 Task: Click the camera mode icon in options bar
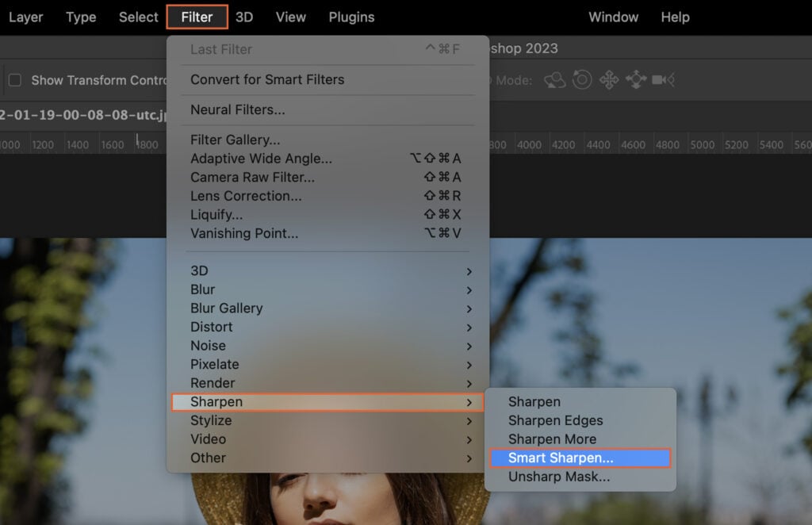(x=663, y=79)
